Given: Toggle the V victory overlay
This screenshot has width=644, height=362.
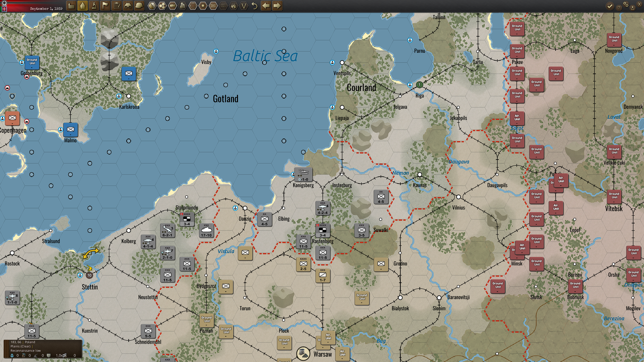Looking at the screenshot, I should (244, 6).
